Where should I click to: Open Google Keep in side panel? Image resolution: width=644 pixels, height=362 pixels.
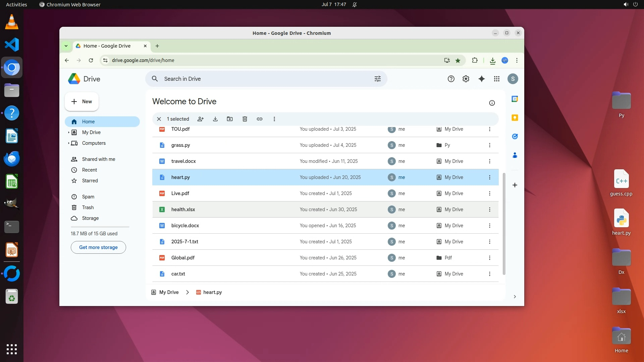coord(515,118)
